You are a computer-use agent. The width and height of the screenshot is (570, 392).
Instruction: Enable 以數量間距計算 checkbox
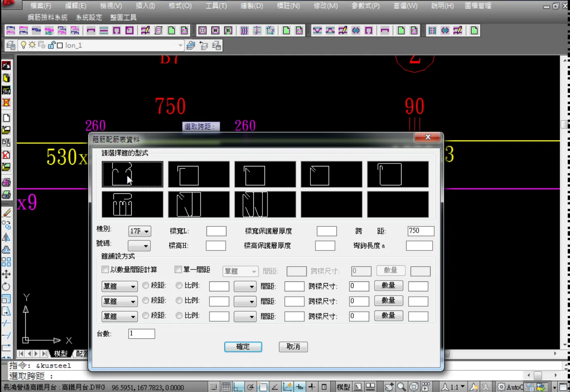pyautogui.click(x=105, y=269)
